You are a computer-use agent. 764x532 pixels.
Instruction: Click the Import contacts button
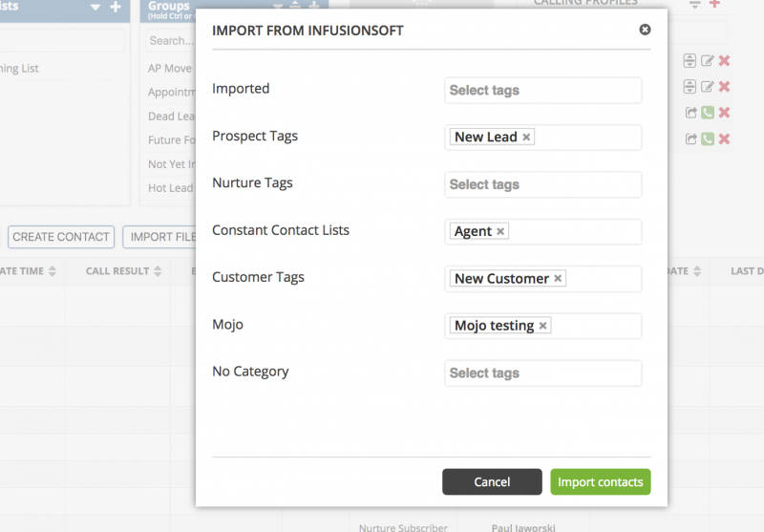pos(601,481)
